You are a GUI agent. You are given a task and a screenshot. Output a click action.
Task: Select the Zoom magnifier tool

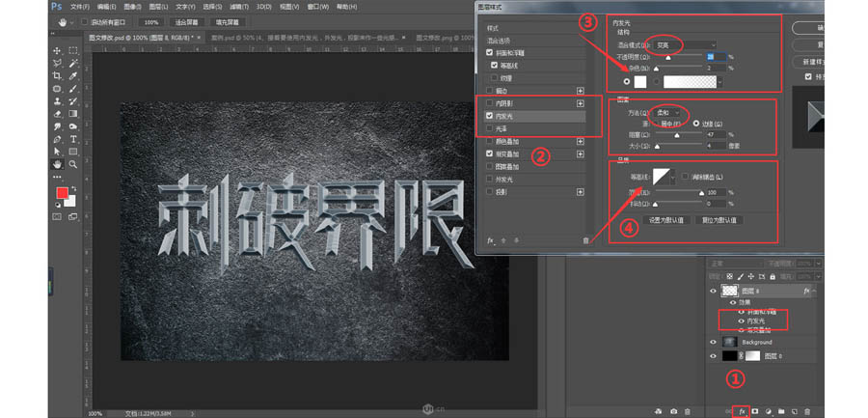[x=73, y=165]
